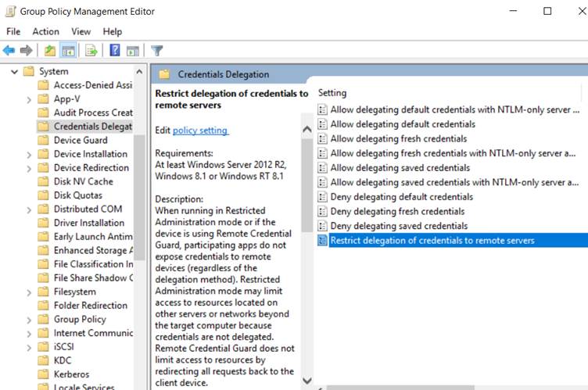Click the description pane scroll down arrow
The width and height of the screenshot is (588, 390).
[x=307, y=381]
